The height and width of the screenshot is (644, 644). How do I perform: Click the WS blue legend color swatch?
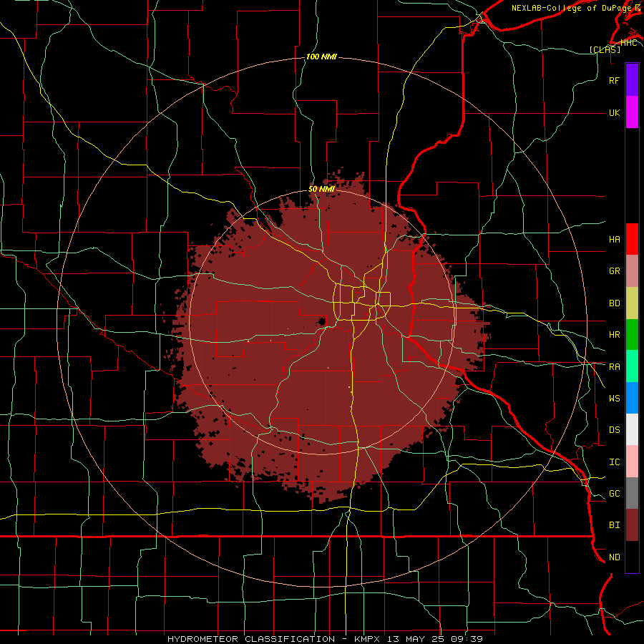pyautogui.click(x=632, y=398)
